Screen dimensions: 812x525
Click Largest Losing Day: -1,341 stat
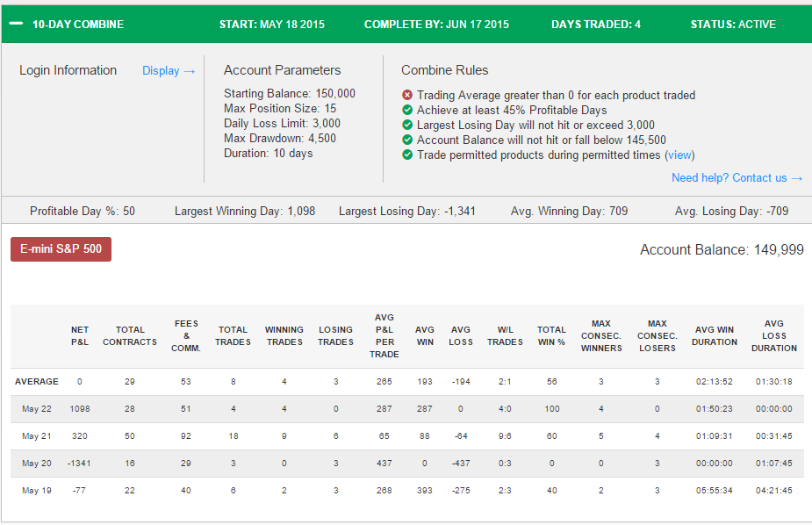pyautogui.click(x=407, y=212)
